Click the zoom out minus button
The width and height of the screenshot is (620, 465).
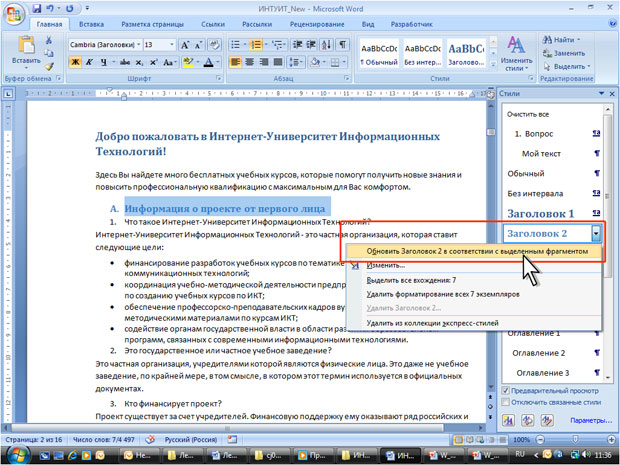pyautogui.click(x=540, y=439)
